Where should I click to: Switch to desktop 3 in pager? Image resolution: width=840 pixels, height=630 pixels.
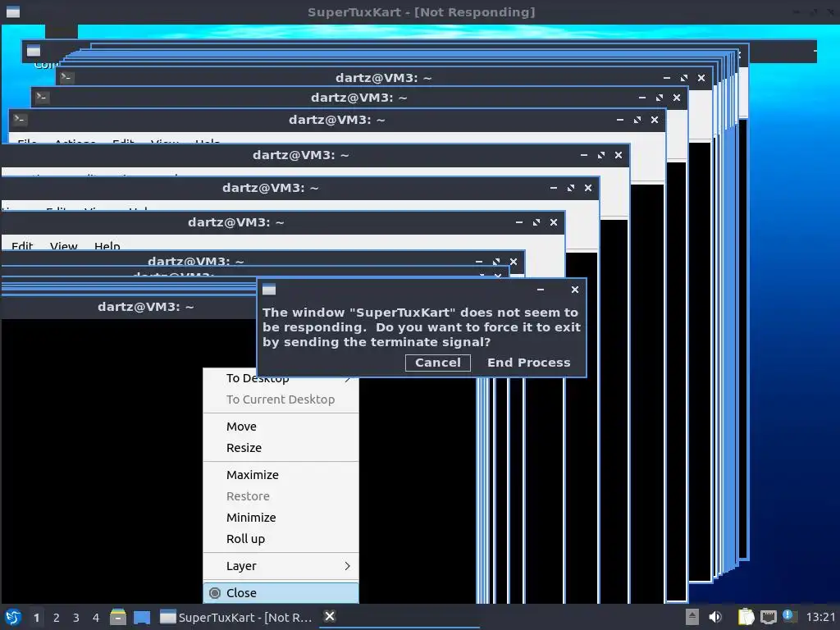coord(76,618)
